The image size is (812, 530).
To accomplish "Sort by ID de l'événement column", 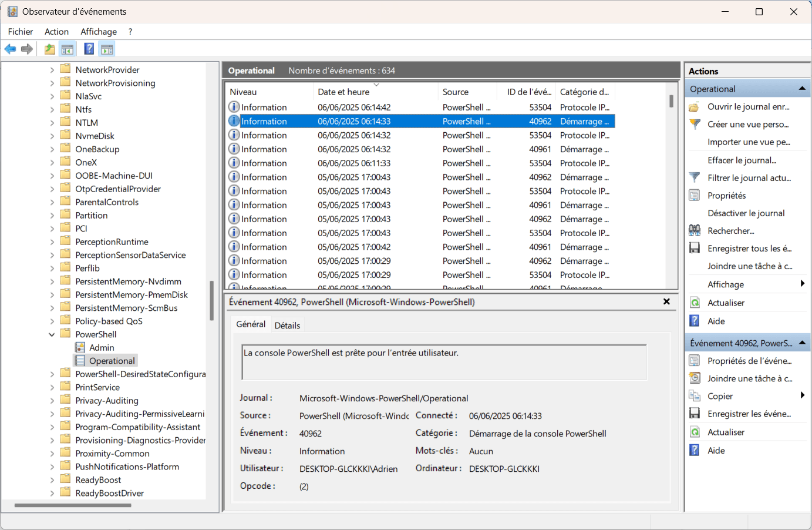I will 526,92.
